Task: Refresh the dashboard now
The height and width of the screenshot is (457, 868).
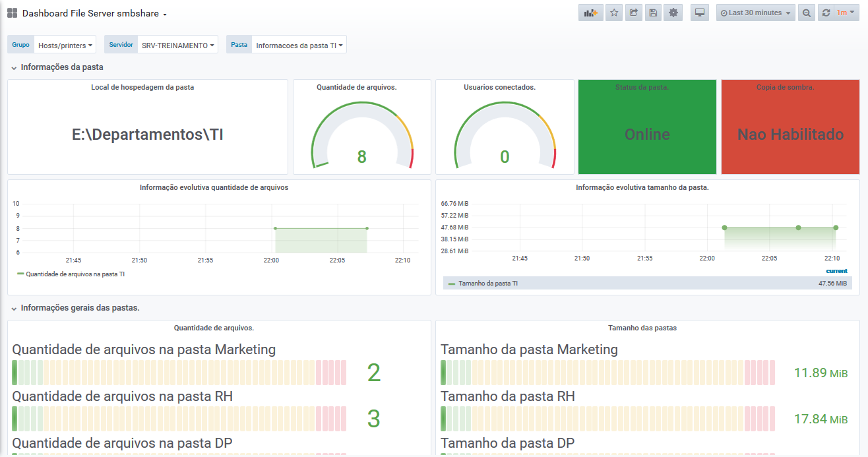Action: pos(826,13)
